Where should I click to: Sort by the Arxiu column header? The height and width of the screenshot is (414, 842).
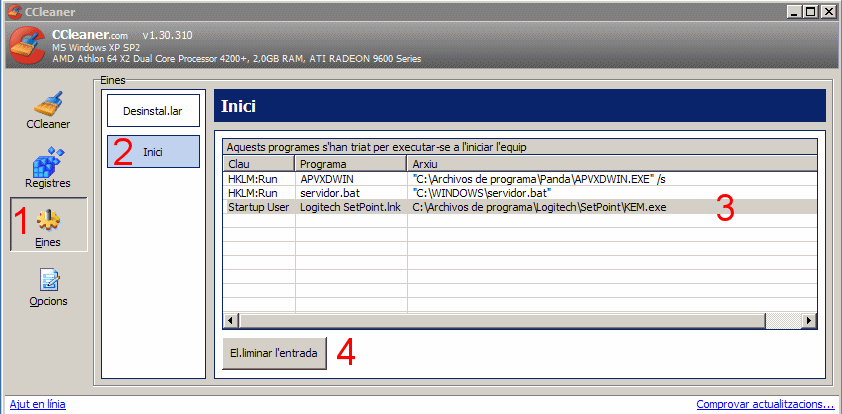[612, 163]
